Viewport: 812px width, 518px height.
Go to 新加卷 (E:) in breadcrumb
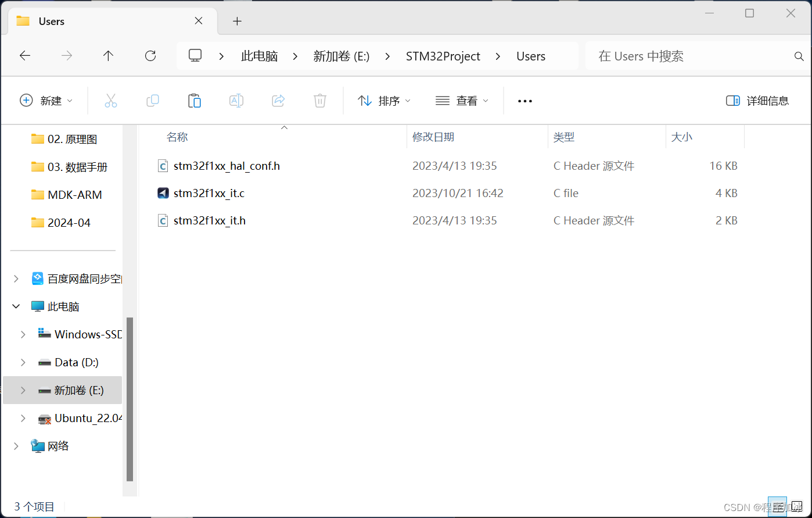pyautogui.click(x=342, y=56)
